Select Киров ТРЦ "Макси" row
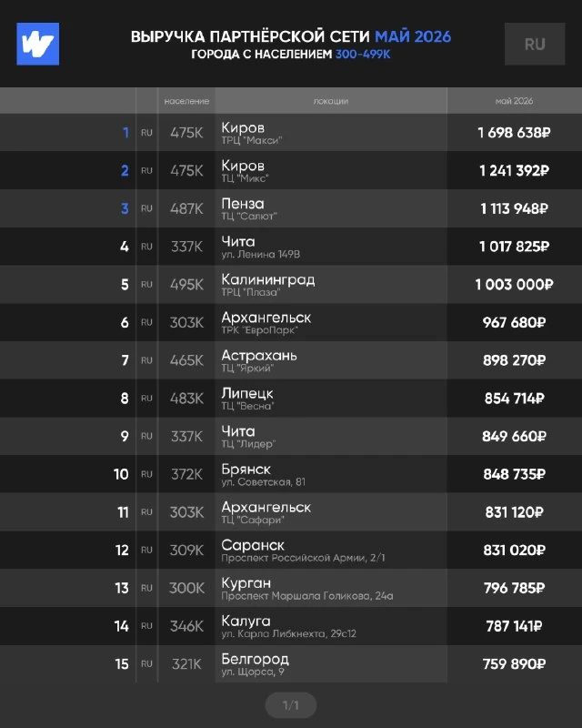Image resolution: width=582 pixels, height=728 pixels. (x=291, y=132)
